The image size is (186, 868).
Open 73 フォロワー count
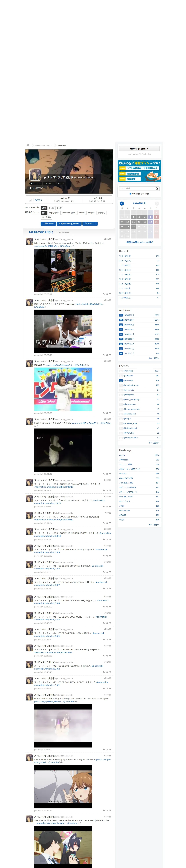[49, 184]
